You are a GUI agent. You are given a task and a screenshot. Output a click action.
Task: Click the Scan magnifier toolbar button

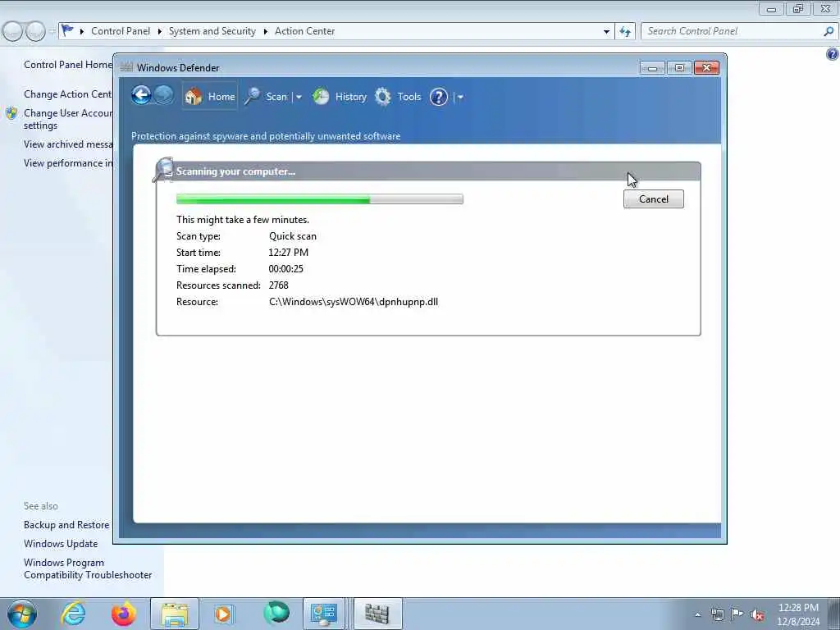click(267, 97)
